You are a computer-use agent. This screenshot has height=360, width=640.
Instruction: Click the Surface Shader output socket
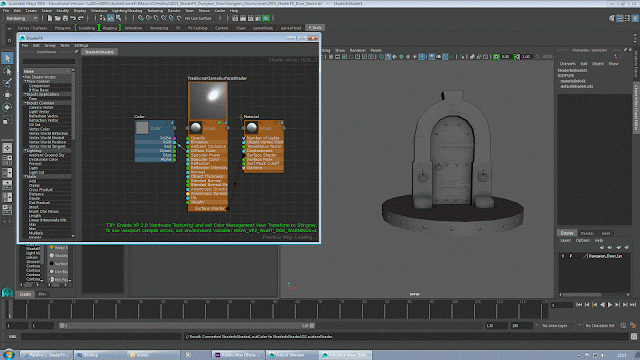pyautogui.click(x=228, y=209)
